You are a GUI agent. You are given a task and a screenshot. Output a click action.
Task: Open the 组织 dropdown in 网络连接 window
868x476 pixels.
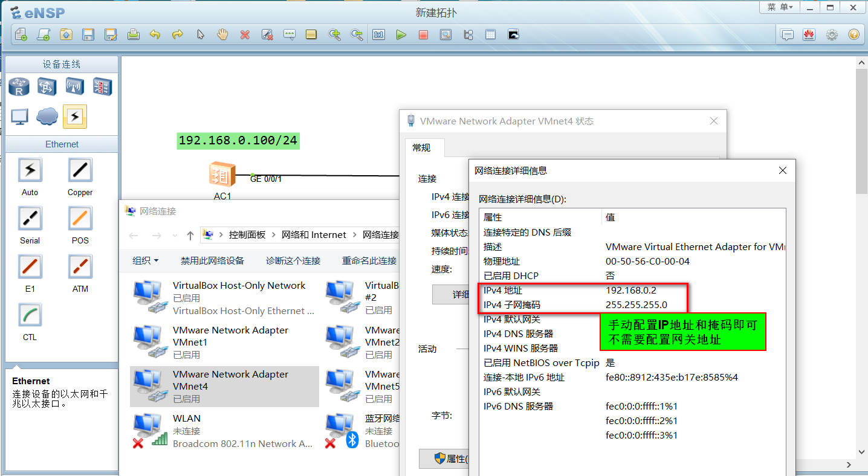click(145, 260)
